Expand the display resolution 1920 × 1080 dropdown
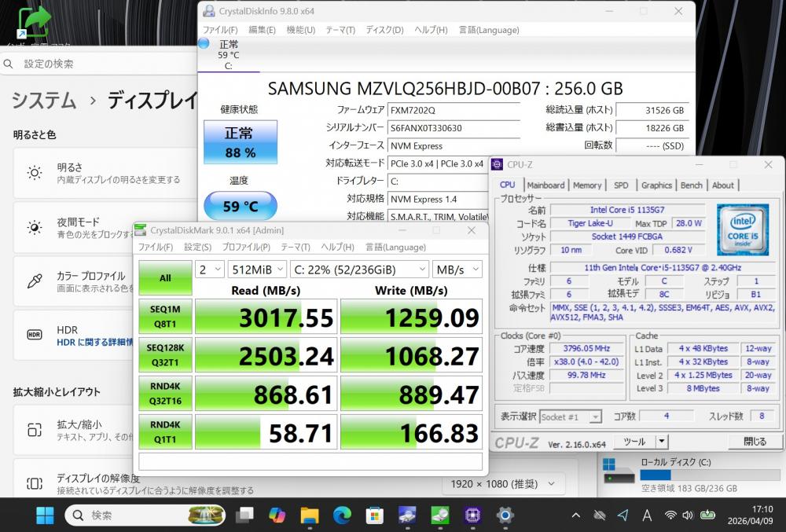786x532 pixels. click(503, 484)
